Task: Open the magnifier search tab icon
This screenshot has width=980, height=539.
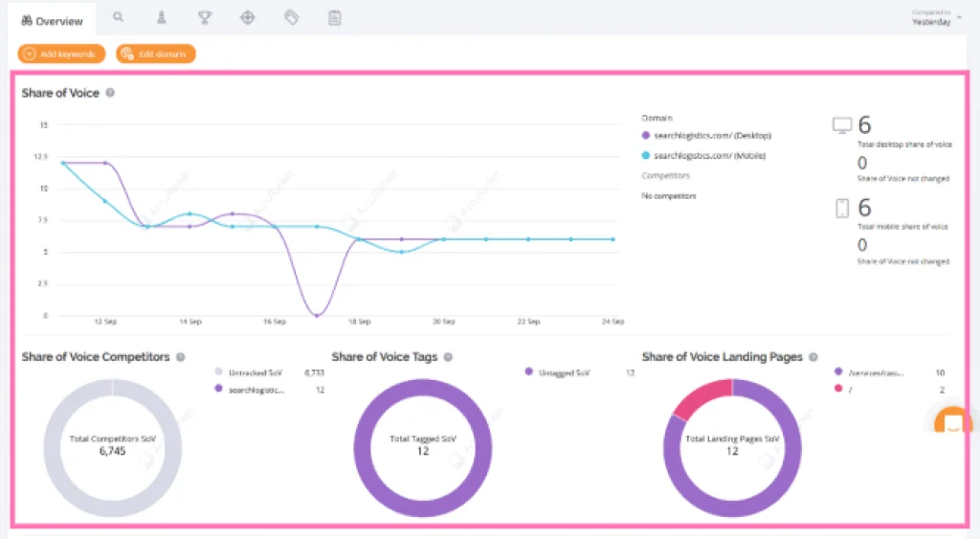Action: pos(118,17)
